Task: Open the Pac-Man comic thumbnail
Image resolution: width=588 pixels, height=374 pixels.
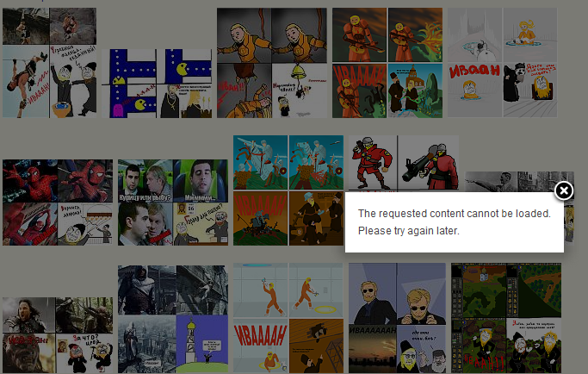Action: pyautogui.click(x=161, y=83)
